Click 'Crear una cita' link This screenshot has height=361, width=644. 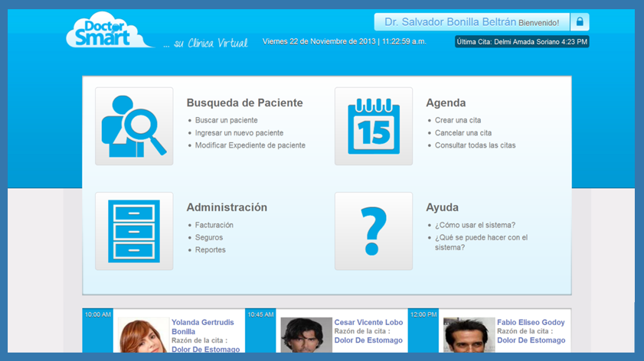pyautogui.click(x=458, y=121)
